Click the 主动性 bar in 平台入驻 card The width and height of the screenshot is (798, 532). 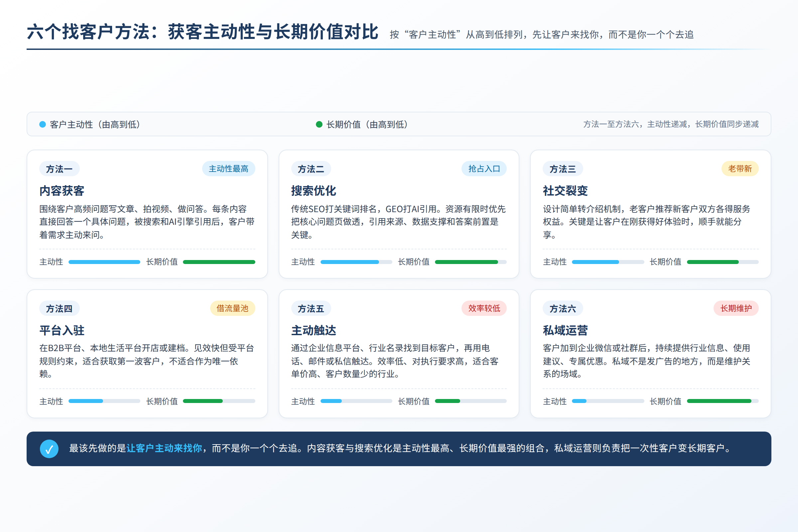pos(104,401)
